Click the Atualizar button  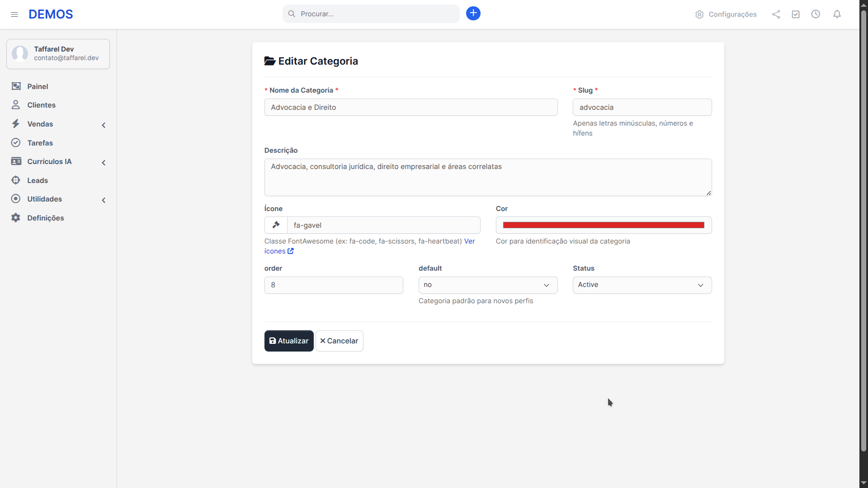point(288,341)
